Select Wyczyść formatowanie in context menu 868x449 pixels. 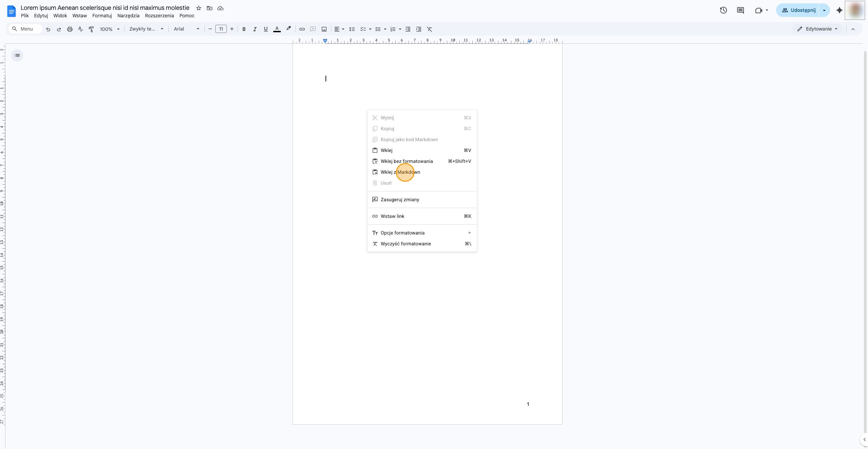[x=422, y=244]
